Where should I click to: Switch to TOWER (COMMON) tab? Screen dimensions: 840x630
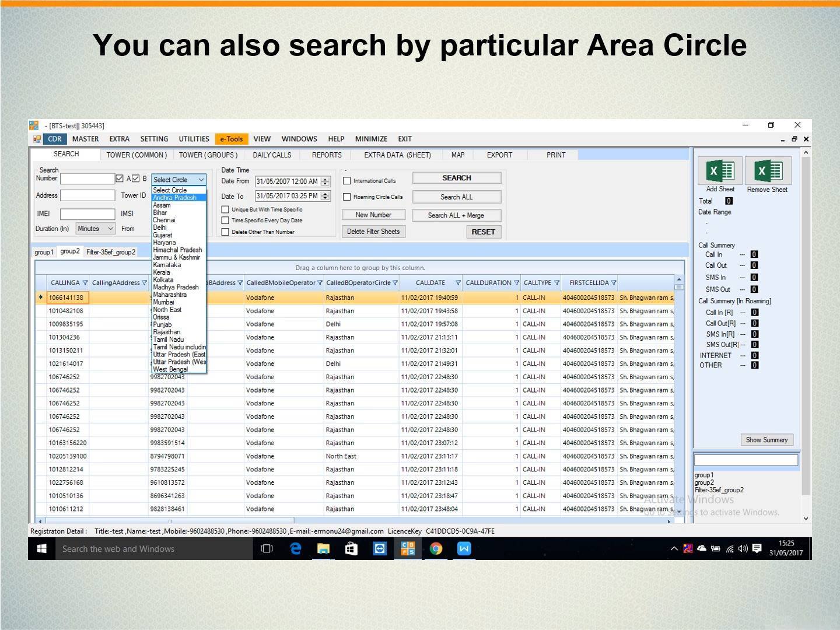click(136, 155)
